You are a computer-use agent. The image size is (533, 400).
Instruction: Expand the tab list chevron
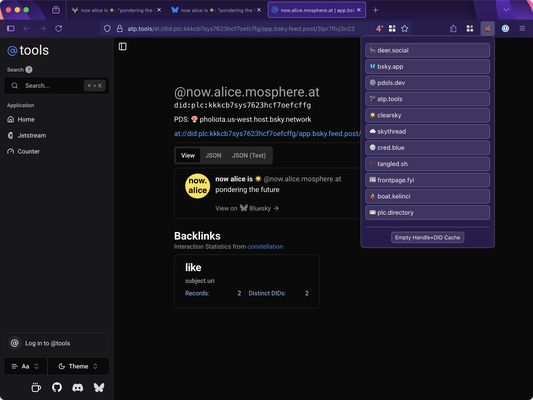point(506,10)
